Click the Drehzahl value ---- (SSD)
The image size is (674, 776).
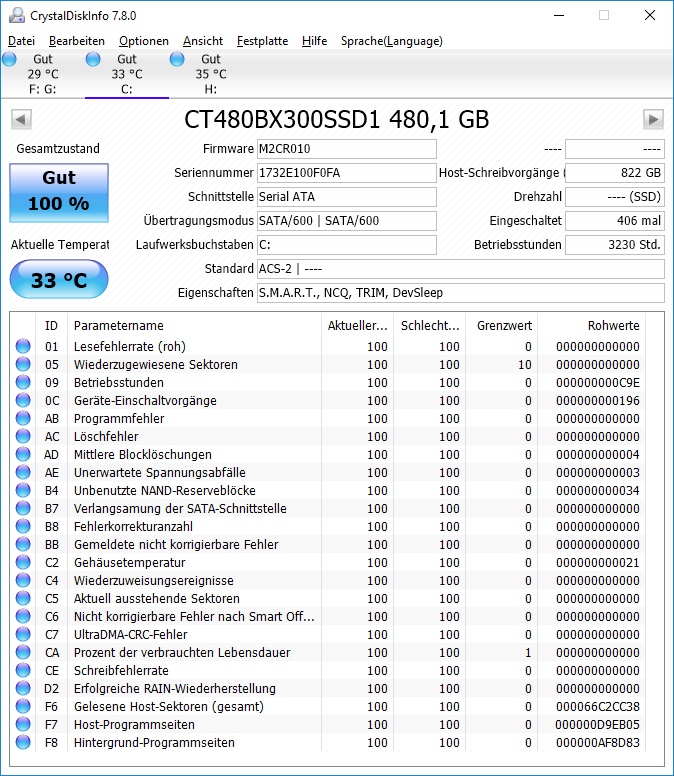point(615,197)
